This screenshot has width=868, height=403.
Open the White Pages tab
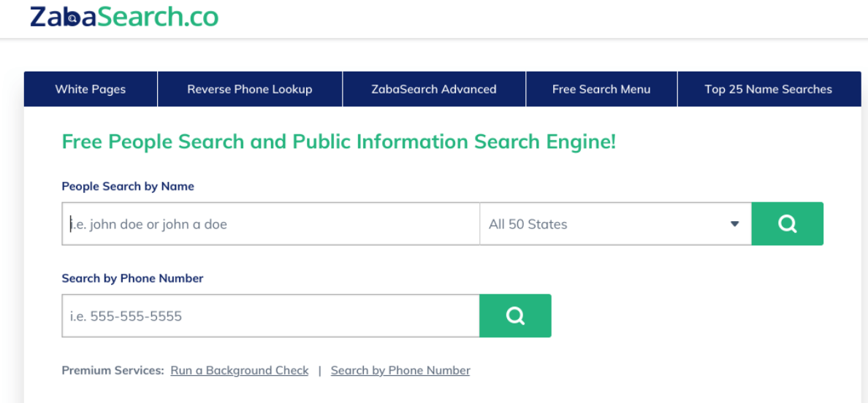click(x=91, y=89)
